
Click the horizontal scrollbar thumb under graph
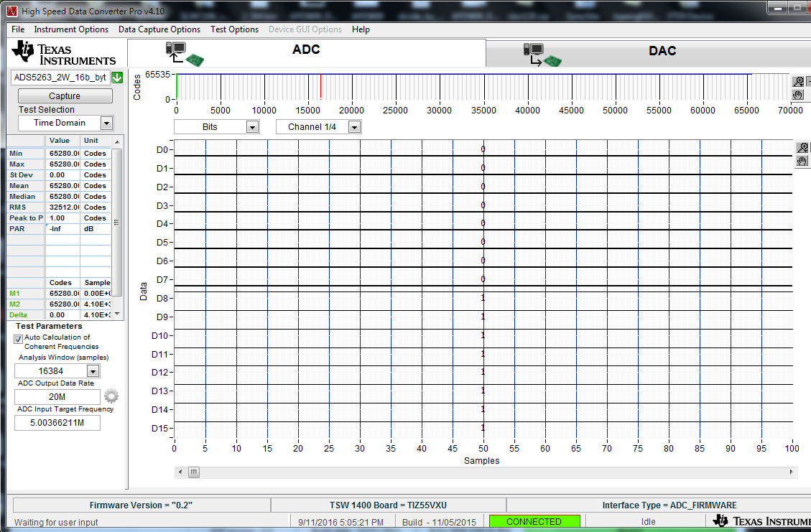[194, 472]
